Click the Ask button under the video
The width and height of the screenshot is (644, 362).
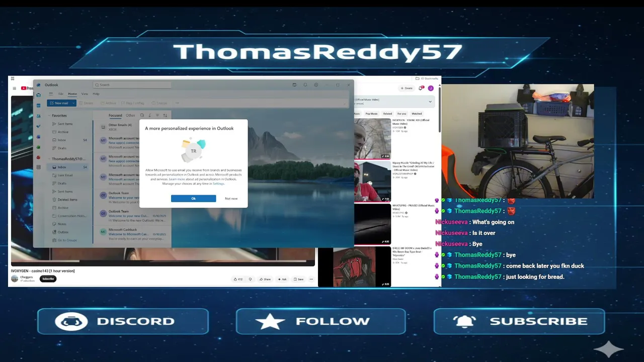tap(282, 279)
